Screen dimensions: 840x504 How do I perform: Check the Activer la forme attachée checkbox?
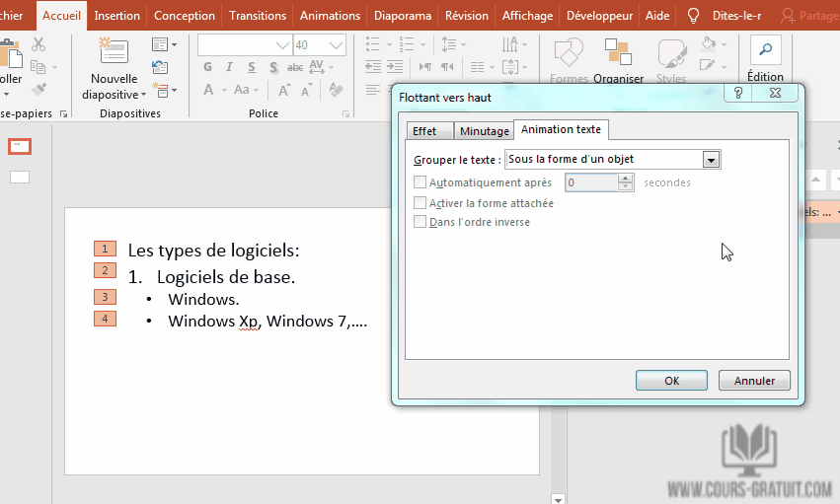coord(420,203)
